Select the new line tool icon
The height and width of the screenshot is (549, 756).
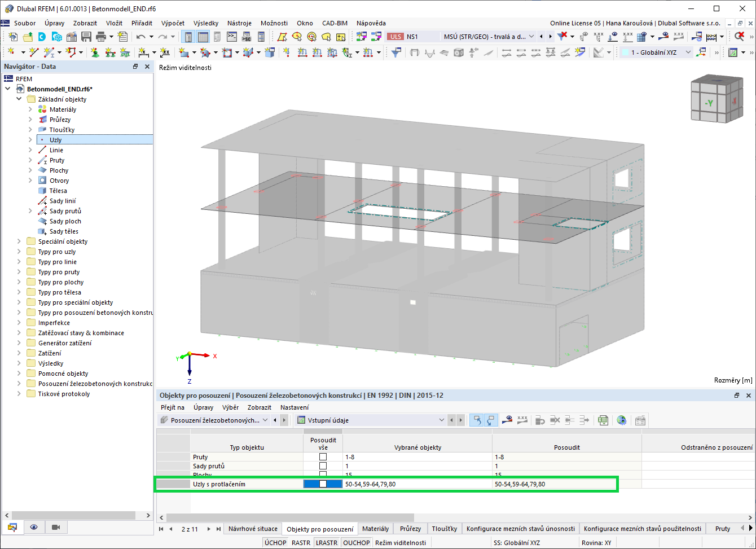tap(34, 52)
